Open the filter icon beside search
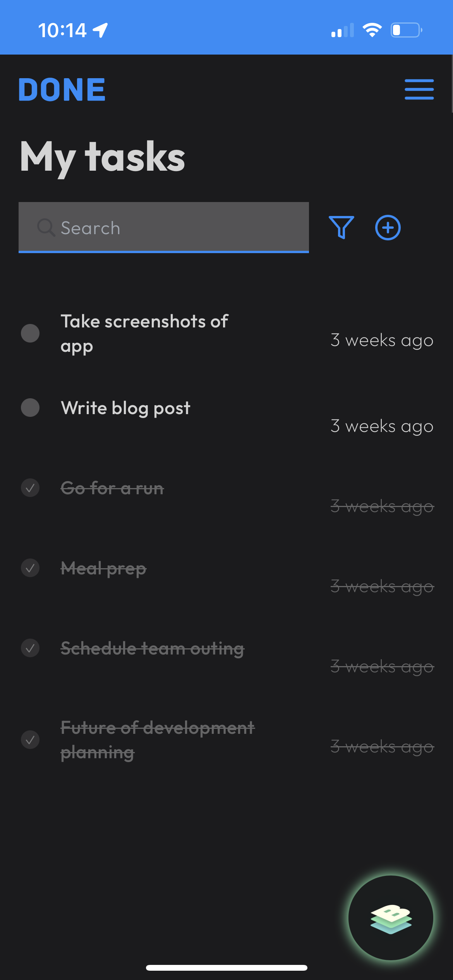 click(341, 228)
